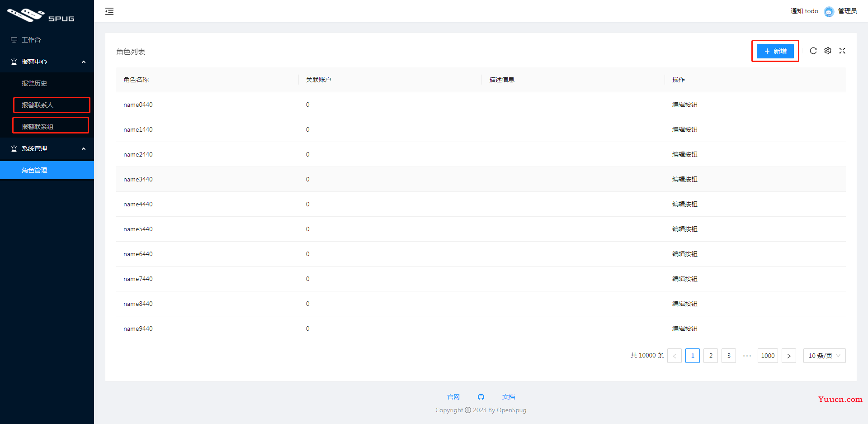
Task: Open table column settings gear icon
Action: tap(827, 51)
